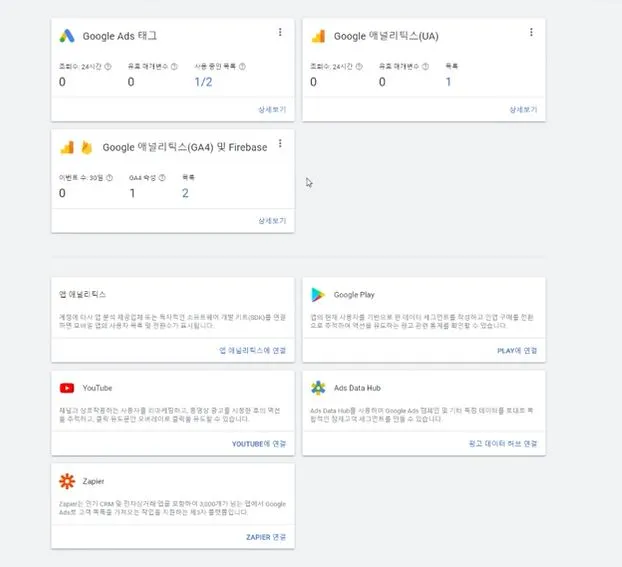This screenshot has width=622, height=567.
Task: Click YOUTUBE에 연결 link
Action: pyautogui.click(x=259, y=444)
